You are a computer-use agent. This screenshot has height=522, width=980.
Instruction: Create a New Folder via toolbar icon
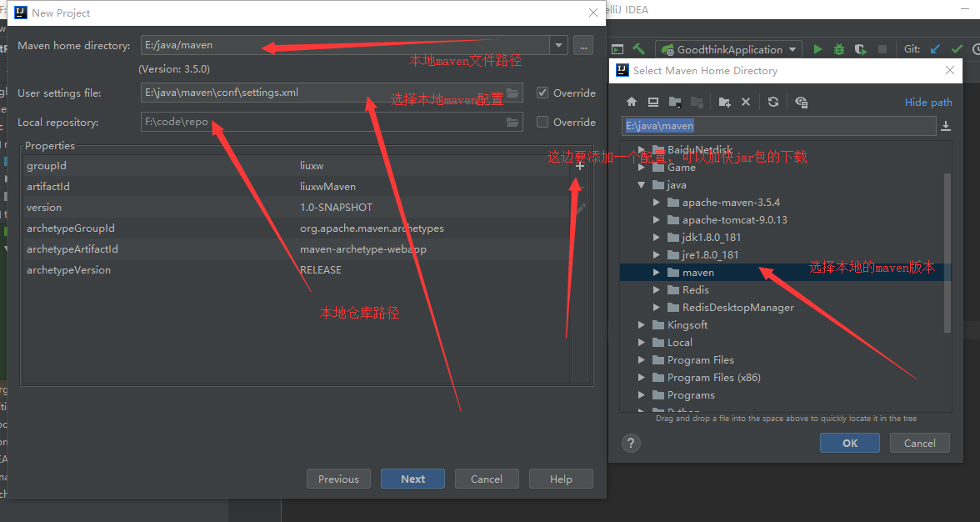click(724, 102)
